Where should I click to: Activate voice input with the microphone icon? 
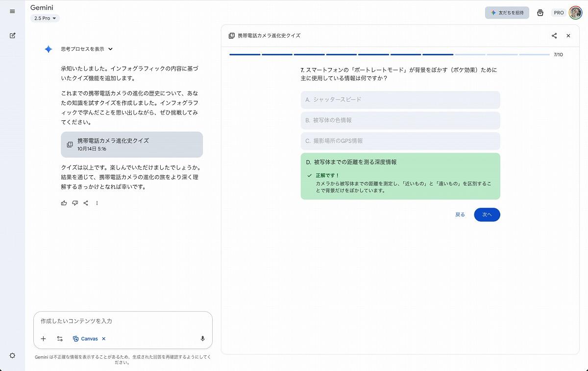point(203,338)
